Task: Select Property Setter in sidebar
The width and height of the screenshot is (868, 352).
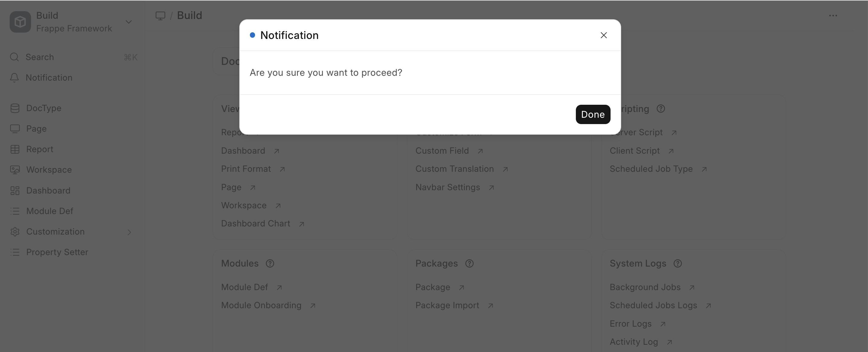Action: (57, 252)
